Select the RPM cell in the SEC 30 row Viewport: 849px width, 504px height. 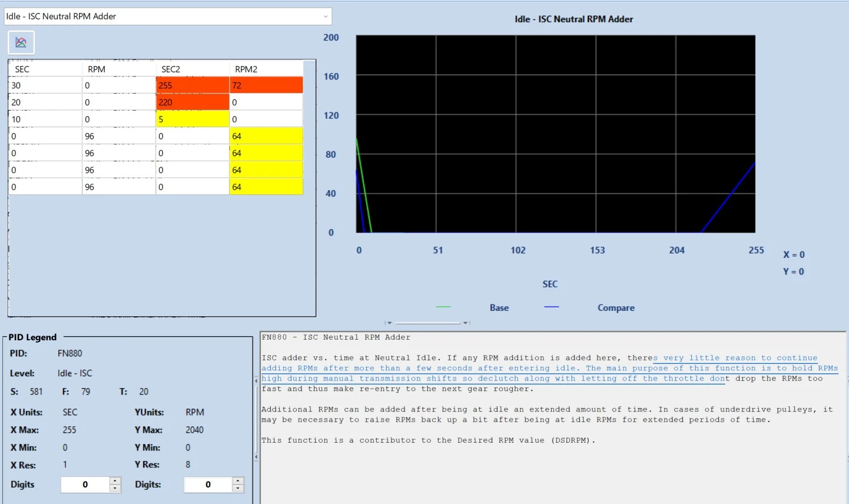(119, 85)
